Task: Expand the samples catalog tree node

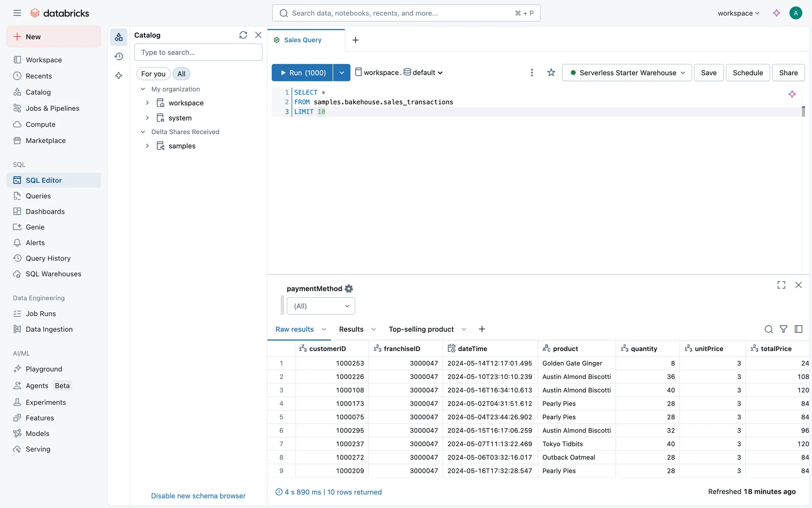Action: [147, 146]
